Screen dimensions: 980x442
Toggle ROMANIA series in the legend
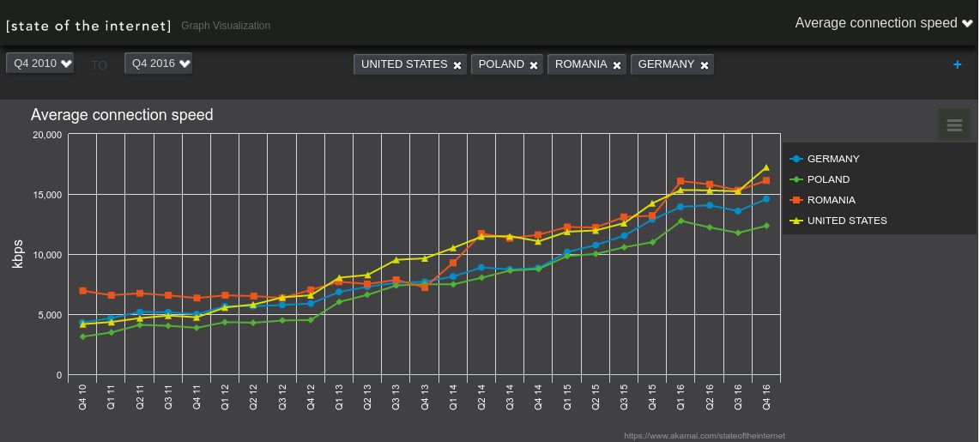click(822, 200)
